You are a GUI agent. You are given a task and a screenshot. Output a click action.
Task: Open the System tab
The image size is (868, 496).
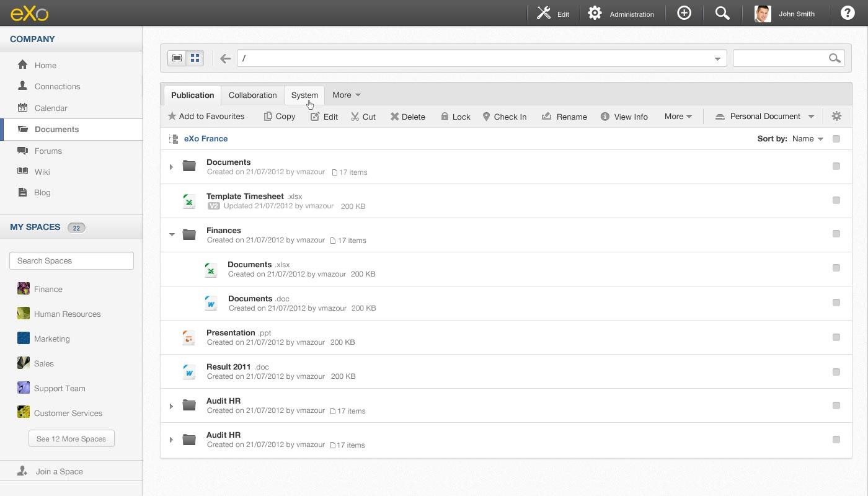tap(304, 95)
